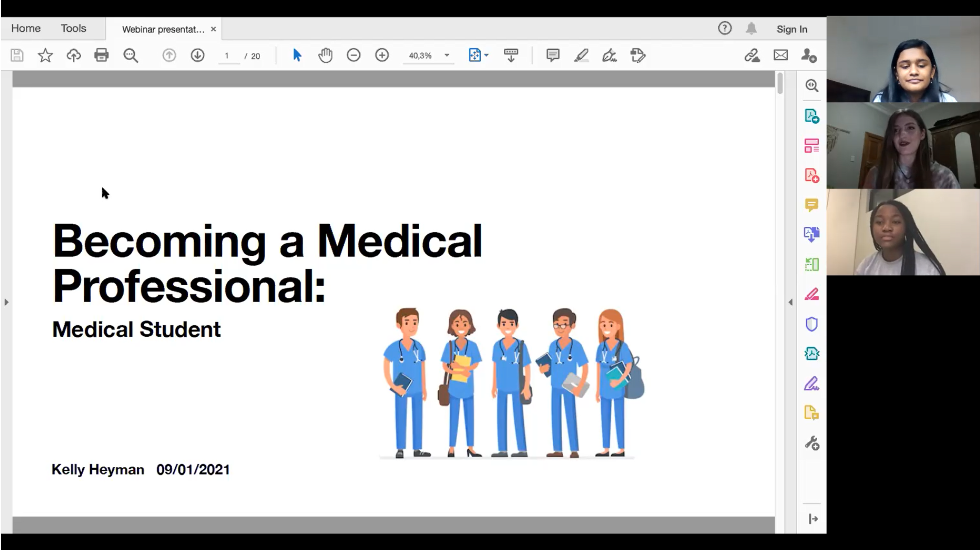Screen dimensions: 980x550
Task: Click the page number input field
Action: 228,55
